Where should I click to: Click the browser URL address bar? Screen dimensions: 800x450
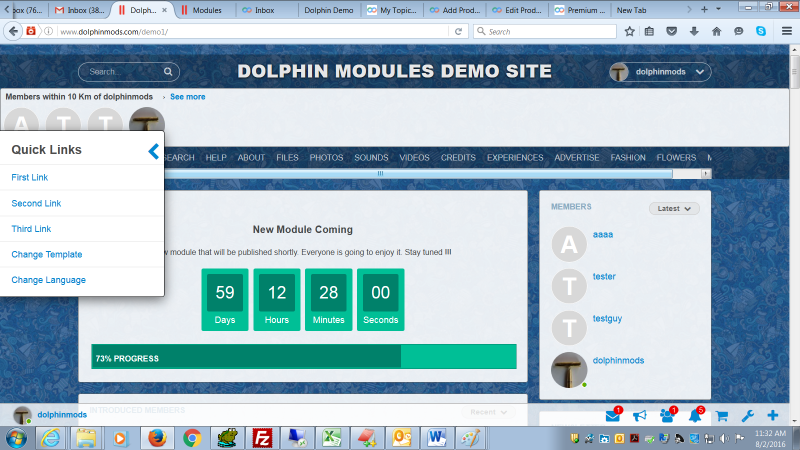[x=252, y=32]
